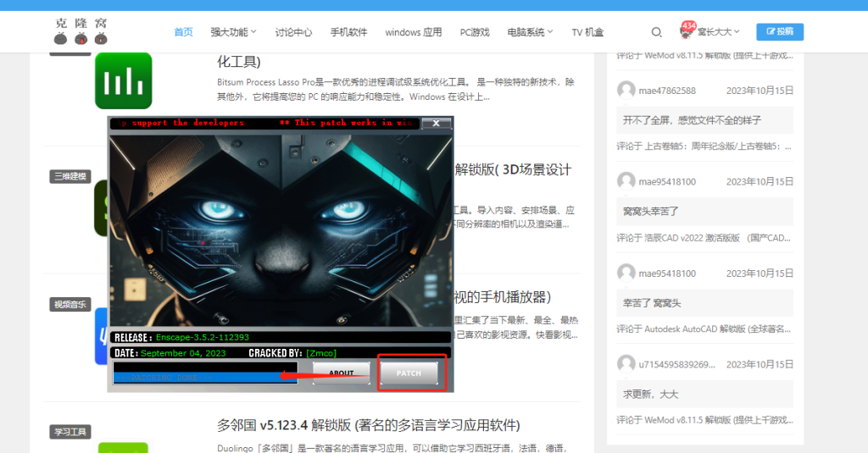This screenshot has width=868, height=453.
Task: Click the PATCHING DONE progress bar
Action: [205, 378]
